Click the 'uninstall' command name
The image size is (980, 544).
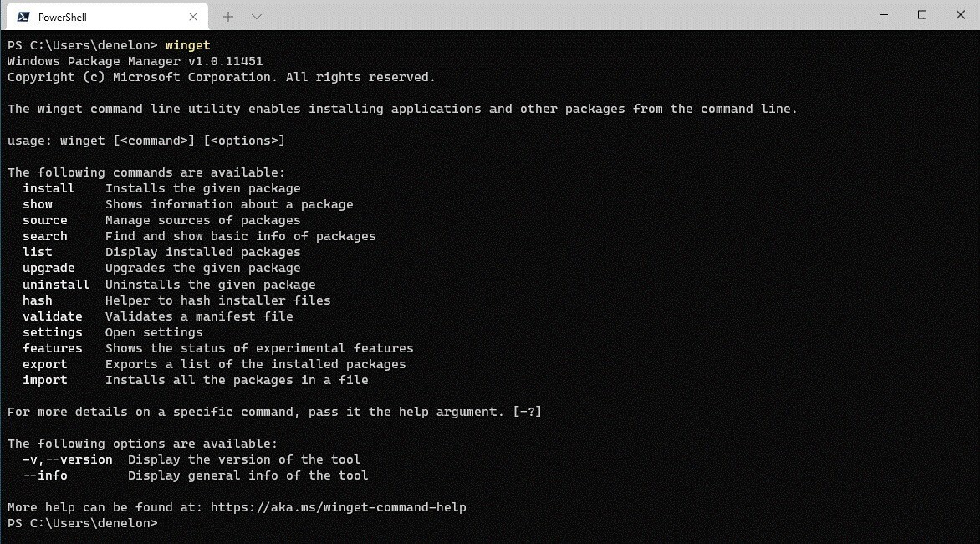(x=56, y=284)
